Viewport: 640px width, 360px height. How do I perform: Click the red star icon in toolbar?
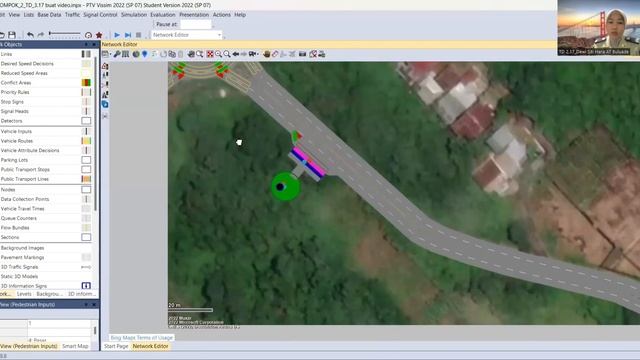(99, 35)
